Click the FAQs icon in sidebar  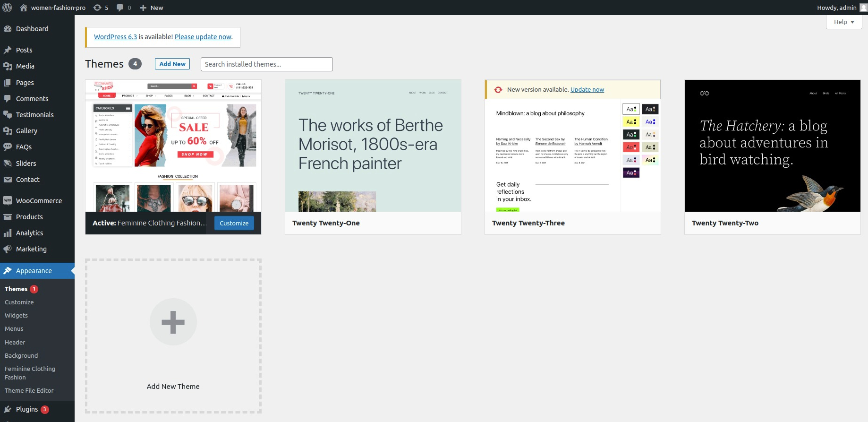coord(8,147)
